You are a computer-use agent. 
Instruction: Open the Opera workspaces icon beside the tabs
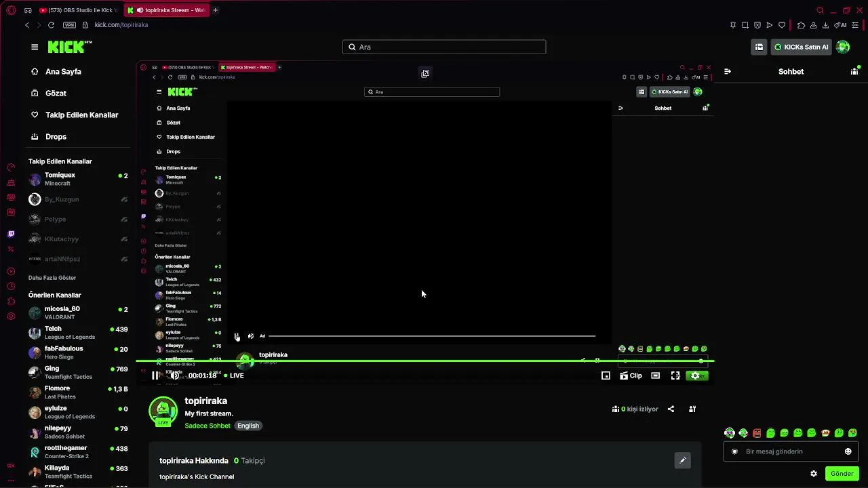(x=28, y=10)
